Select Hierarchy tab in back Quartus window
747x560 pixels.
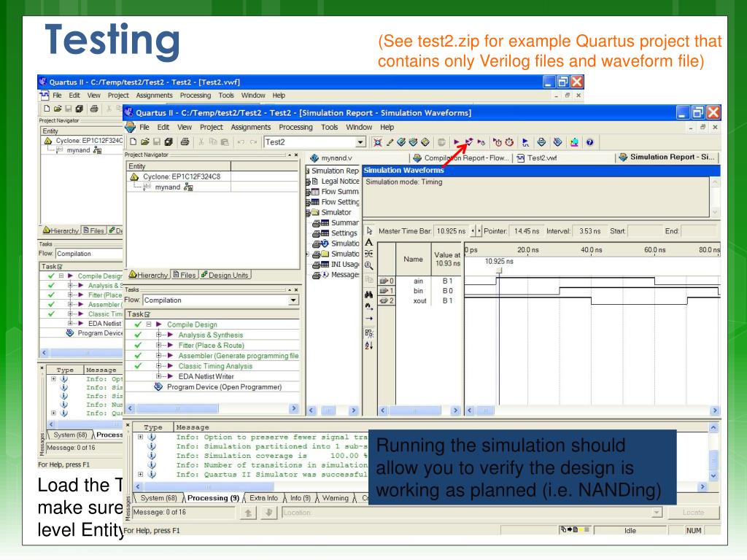pos(61,230)
